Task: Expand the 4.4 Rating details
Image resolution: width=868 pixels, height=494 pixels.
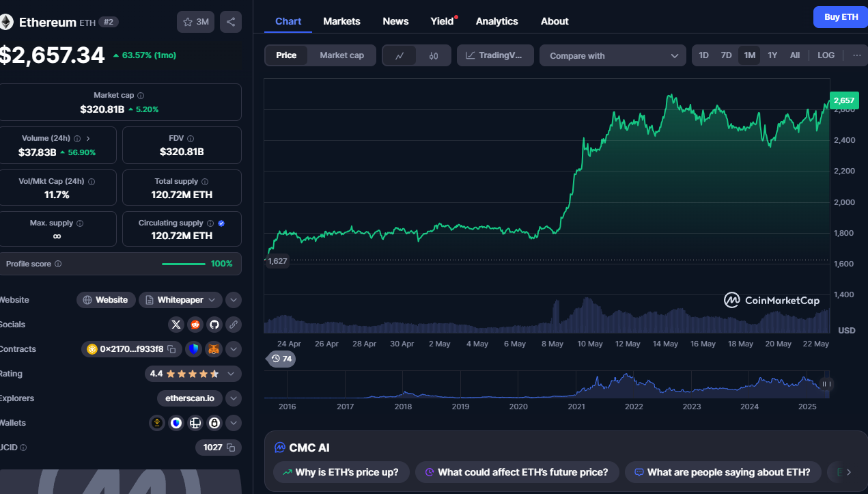Action: 193,374
